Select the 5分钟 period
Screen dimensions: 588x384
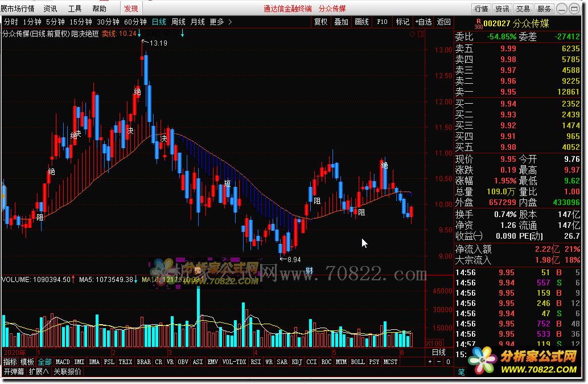point(55,22)
